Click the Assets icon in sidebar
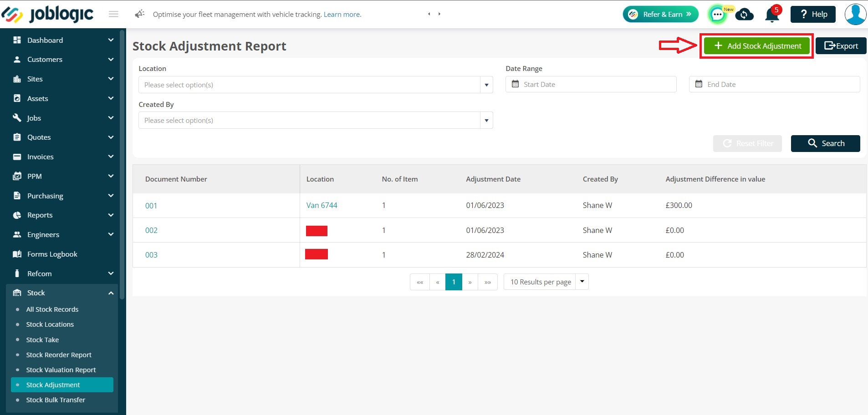This screenshot has width=868, height=415. tap(17, 98)
